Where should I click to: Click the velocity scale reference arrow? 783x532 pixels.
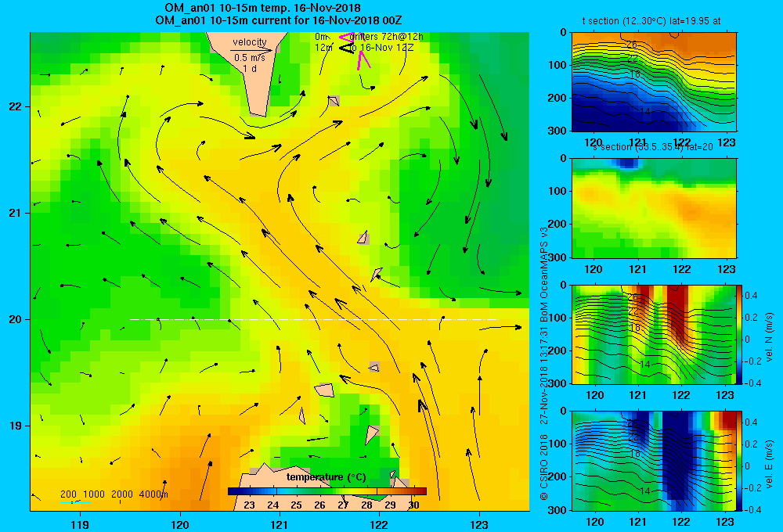point(251,50)
